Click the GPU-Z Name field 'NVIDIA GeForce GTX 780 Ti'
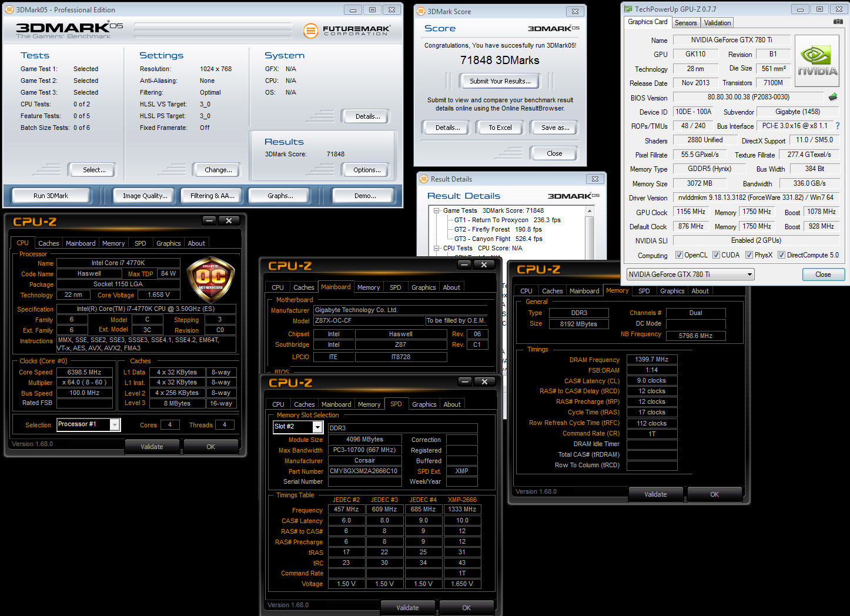 click(x=731, y=40)
